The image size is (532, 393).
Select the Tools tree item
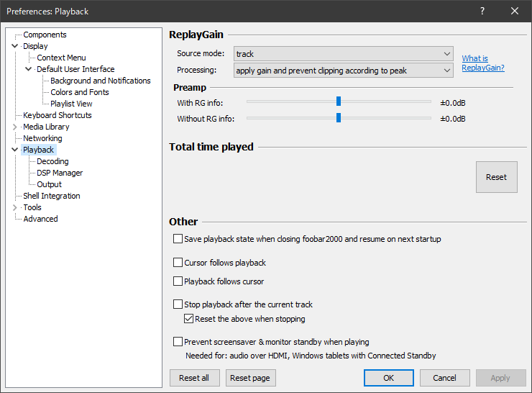32,207
